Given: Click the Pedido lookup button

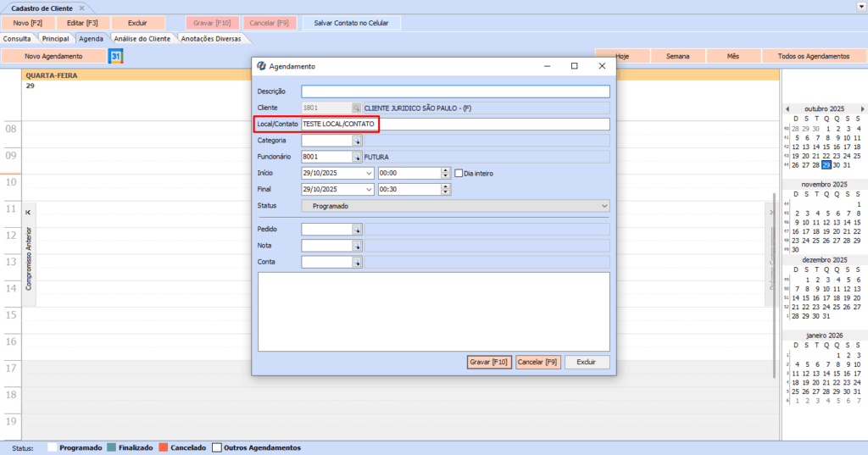Looking at the screenshot, I should click(357, 229).
